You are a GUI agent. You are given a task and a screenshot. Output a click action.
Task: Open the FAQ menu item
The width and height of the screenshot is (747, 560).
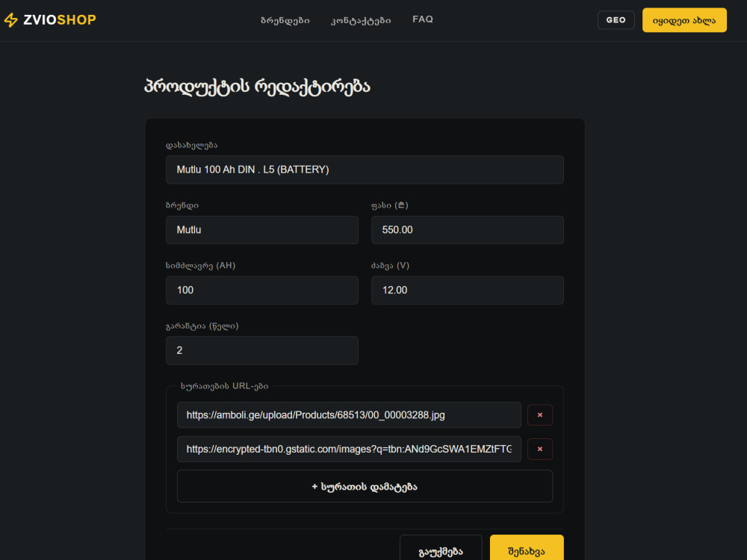423,19
